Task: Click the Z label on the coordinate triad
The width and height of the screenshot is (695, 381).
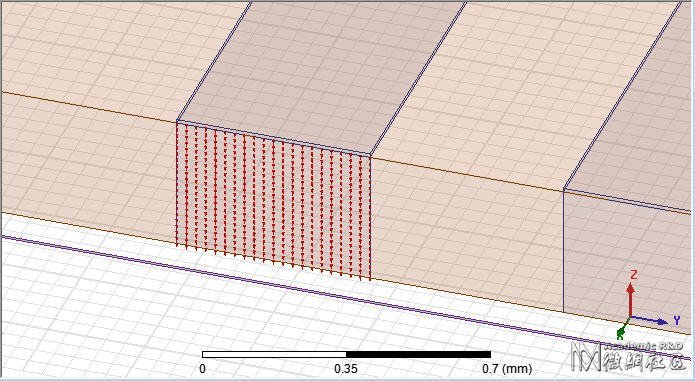Action: pos(633,275)
